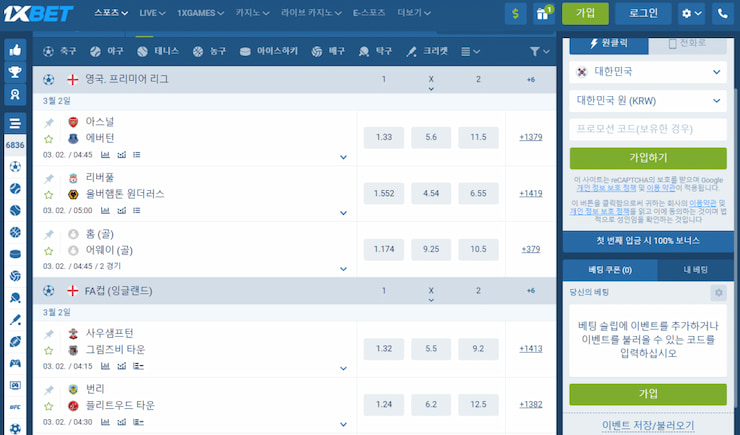Click the 프로모션 코드 input field
This screenshot has height=435, width=740.
pyautogui.click(x=648, y=129)
